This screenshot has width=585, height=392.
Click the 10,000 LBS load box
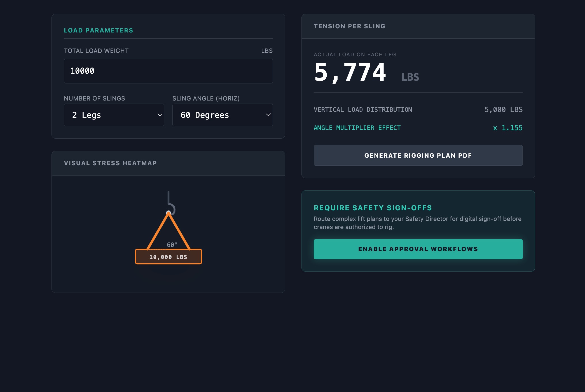(169, 257)
